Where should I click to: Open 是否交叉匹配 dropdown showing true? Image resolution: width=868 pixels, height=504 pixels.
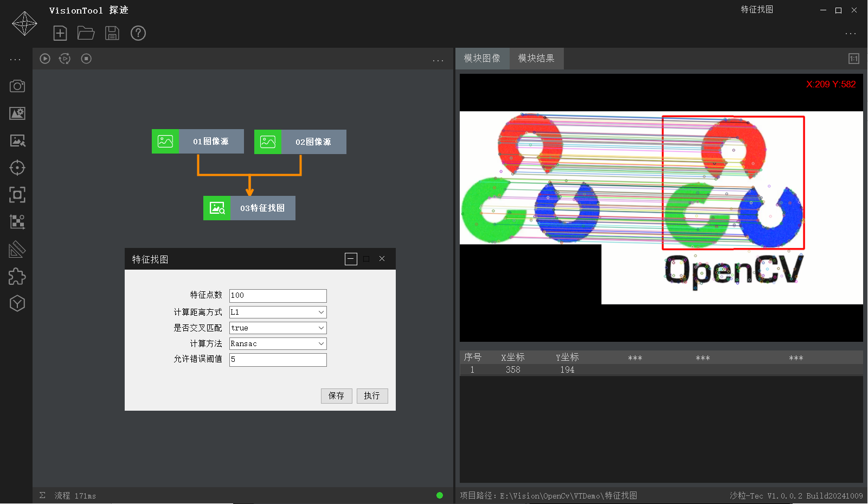coord(278,328)
